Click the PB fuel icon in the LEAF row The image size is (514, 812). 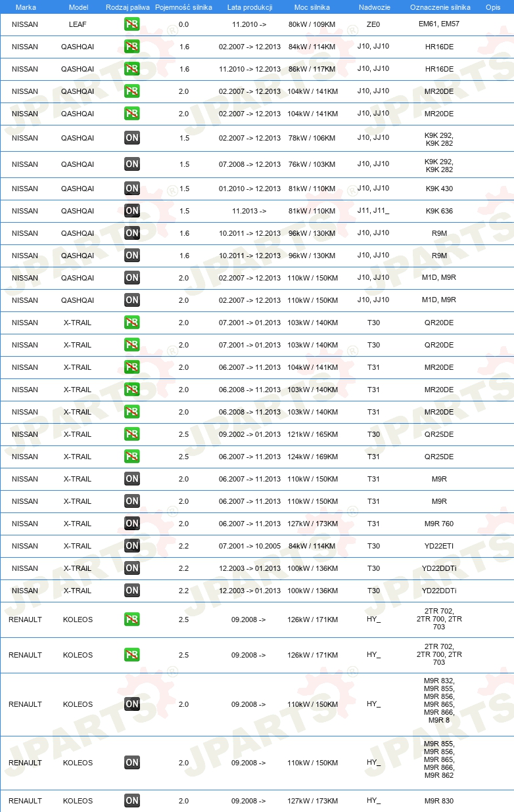click(x=131, y=24)
